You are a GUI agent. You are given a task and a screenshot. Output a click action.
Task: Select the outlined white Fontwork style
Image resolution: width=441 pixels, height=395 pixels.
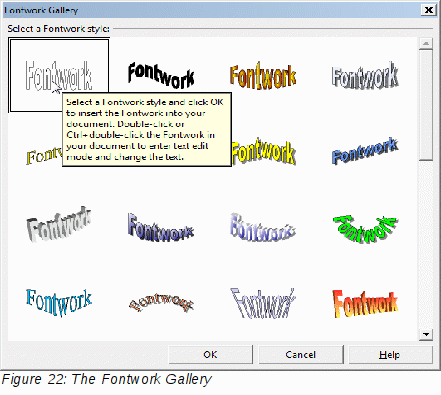pyautogui.click(x=59, y=76)
